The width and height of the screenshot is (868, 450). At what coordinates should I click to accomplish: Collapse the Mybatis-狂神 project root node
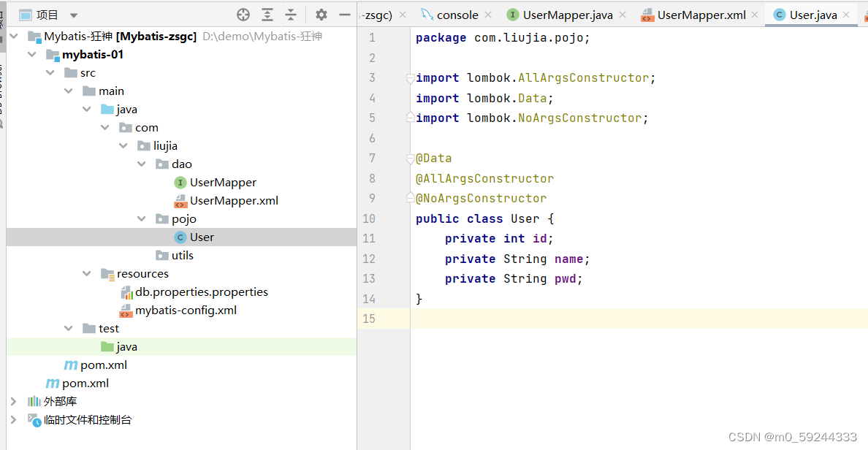click(x=15, y=37)
